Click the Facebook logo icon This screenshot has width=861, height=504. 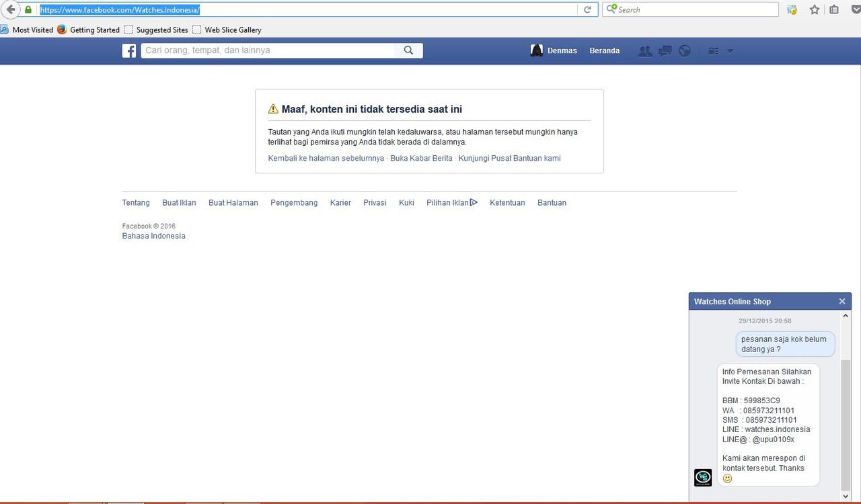coord(129,50)
